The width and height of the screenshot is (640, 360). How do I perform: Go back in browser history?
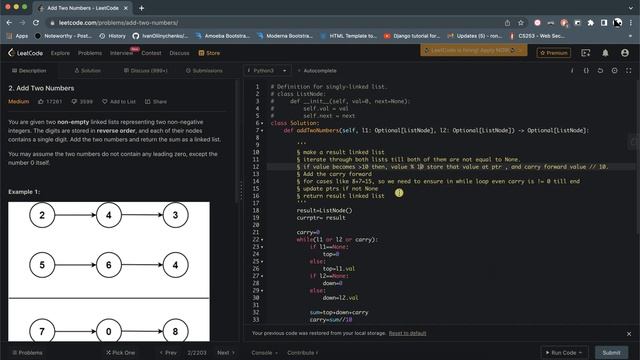point(9,23)
